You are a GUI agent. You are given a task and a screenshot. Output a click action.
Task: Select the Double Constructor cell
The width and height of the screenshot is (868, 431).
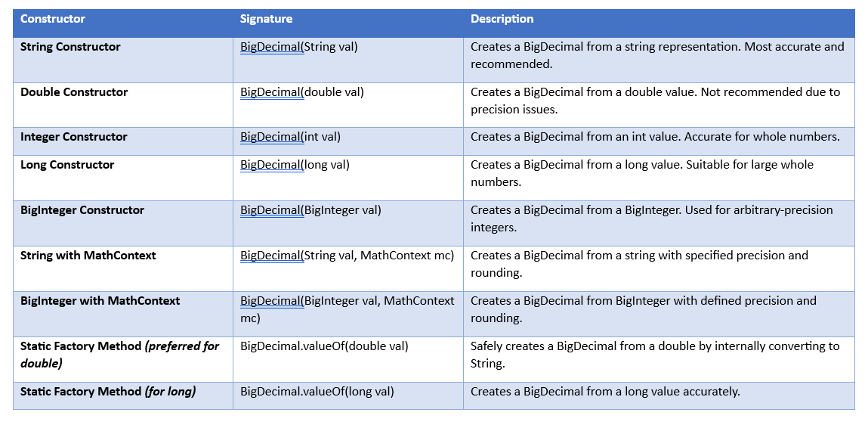[x=74, y=92]
